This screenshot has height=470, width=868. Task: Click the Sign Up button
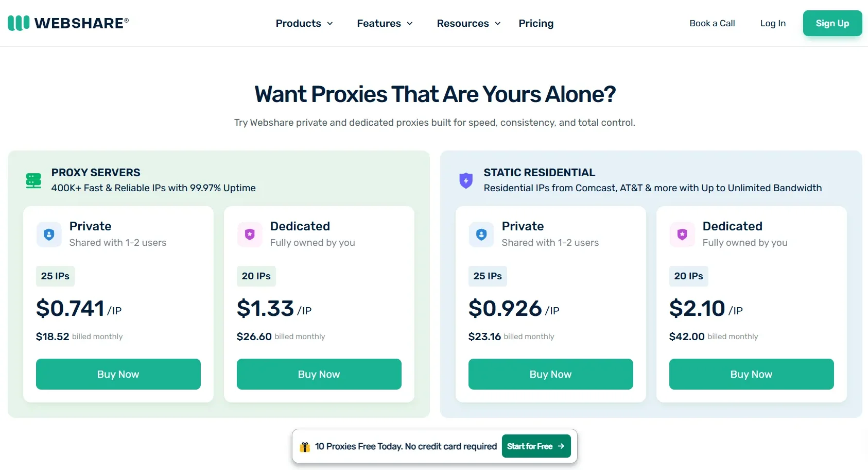click(832, 23)
